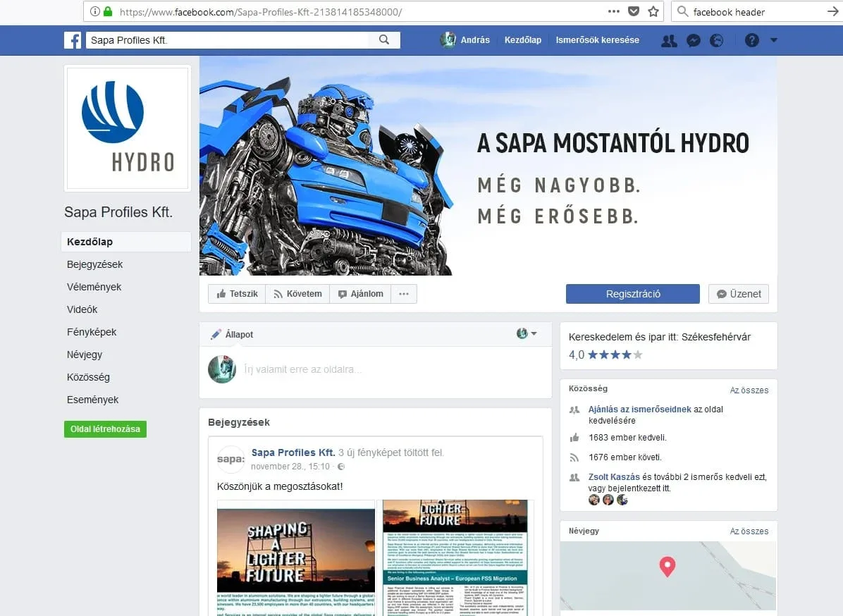This screenshot has width=843, height=616.
Task: Click the Üzenet message button
Action: pyautogui.click(x=739, y=294)
